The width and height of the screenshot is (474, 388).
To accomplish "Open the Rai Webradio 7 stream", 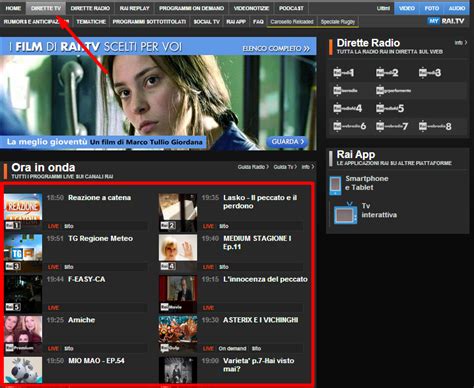I will (x=392, y=126).
